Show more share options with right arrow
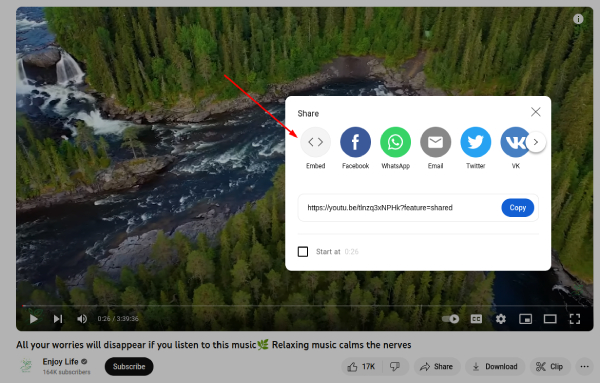 pos(536,142)
